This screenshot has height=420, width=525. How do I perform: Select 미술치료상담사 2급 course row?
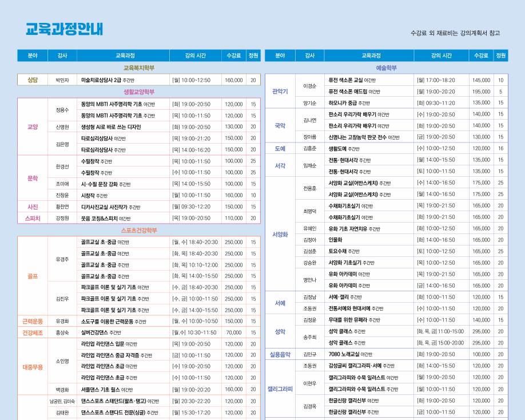click(139, 80)
